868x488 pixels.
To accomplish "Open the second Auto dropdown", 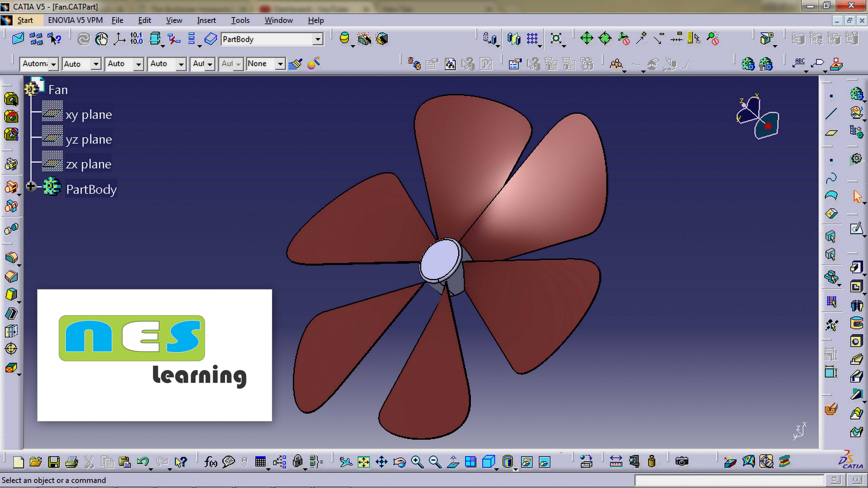I will pos(96,64).
